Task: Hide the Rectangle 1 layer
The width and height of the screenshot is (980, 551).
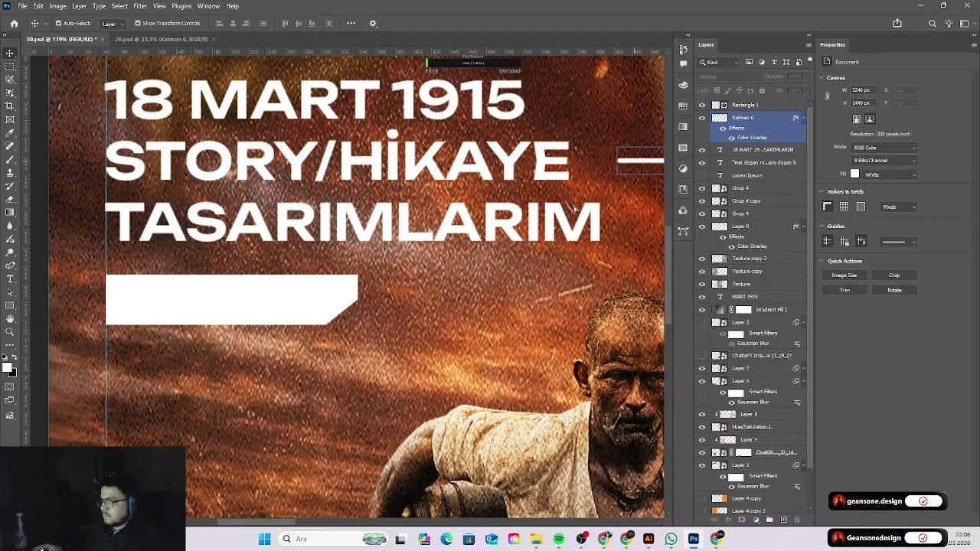Action: [702, 105]
